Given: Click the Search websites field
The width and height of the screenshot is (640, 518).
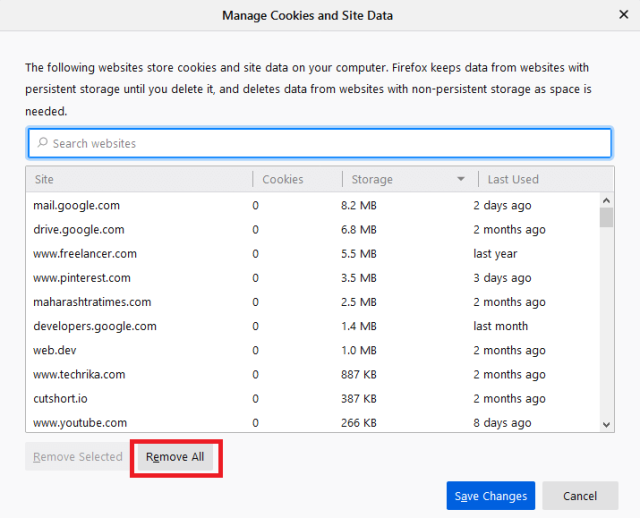Looking at the screenshot, I should [320, 143].
